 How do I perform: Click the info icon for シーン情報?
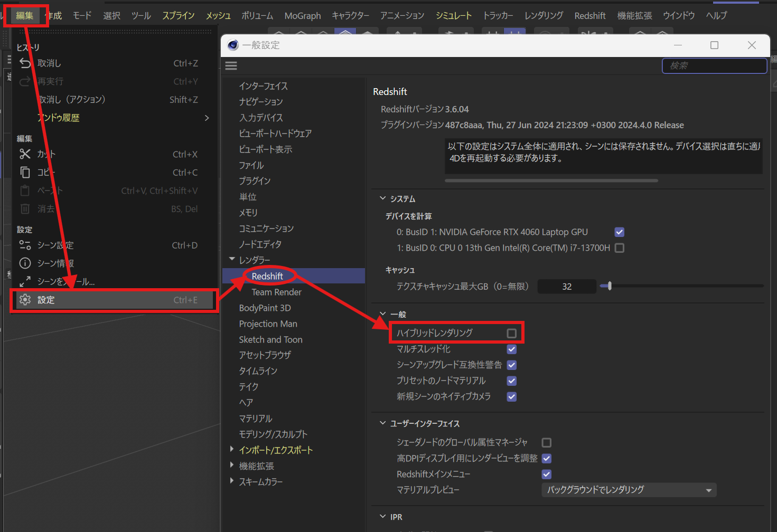point(25,263)
